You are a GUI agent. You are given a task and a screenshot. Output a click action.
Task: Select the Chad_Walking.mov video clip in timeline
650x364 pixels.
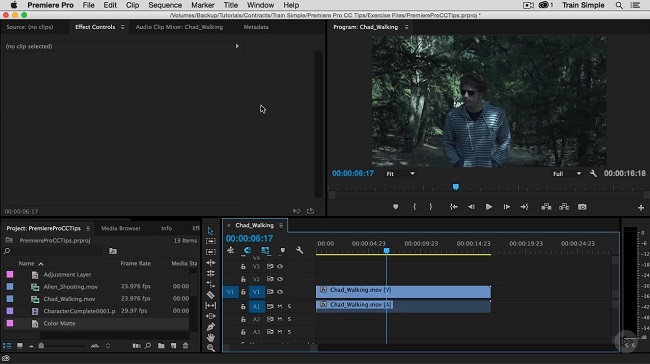click(x=403, y=291)
